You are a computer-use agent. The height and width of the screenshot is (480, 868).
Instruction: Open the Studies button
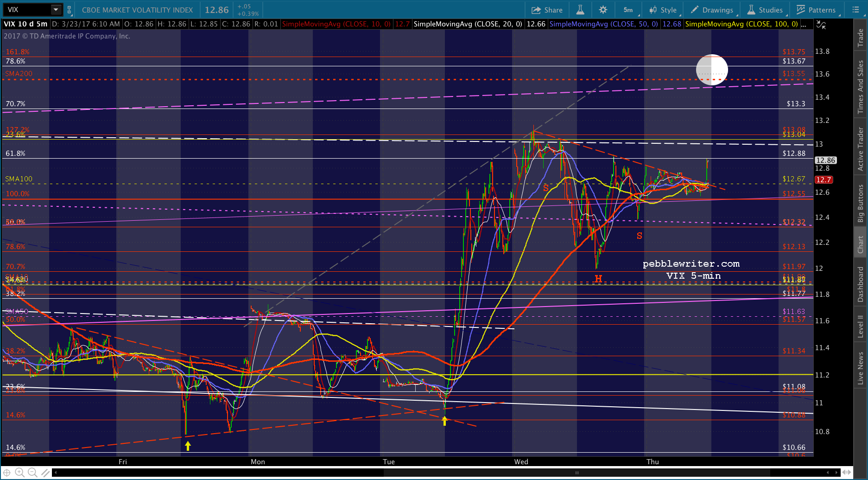point(765,10)
